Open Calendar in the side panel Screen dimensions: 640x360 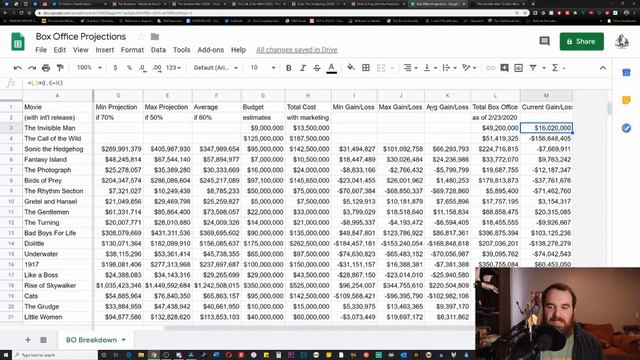(626, 73)
